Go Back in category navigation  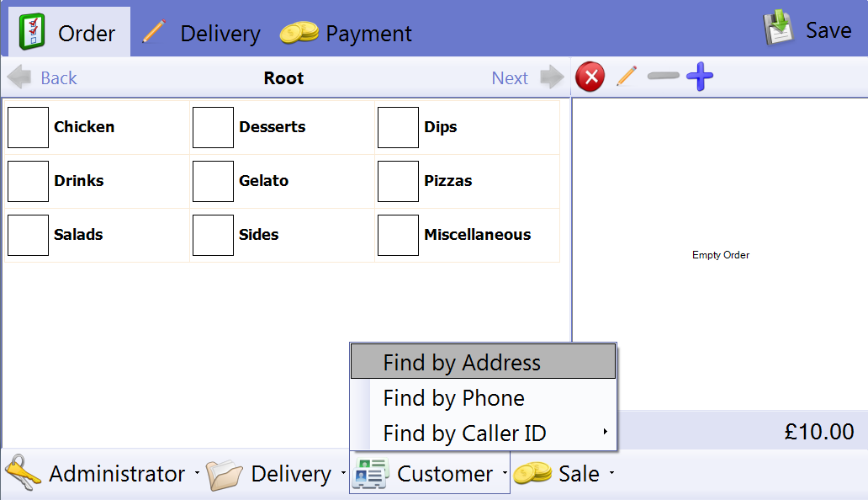44,78
